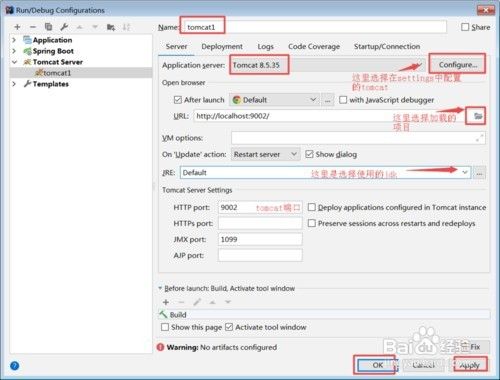The width and height of the screenshot is (500, 380).
Task: Click the Name input field
Action: (313, 27)
